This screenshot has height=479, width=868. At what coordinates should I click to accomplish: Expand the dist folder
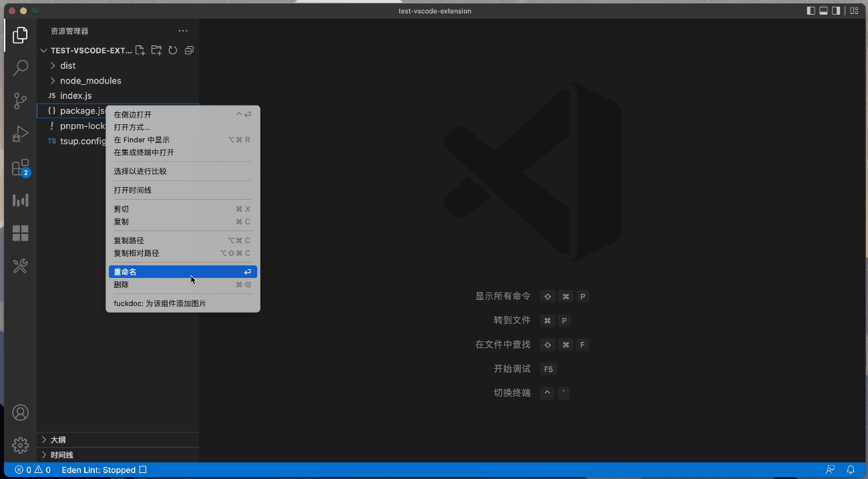point(118,65)
